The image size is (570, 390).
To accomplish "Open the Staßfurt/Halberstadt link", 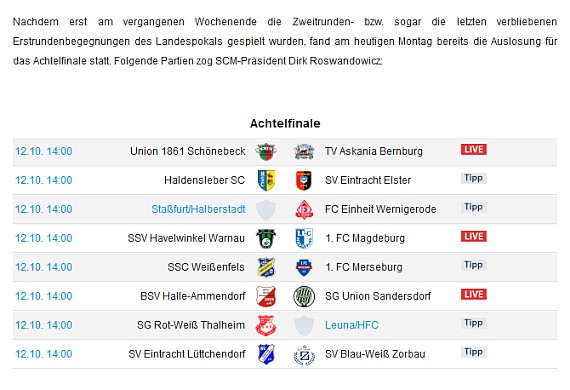I will click(198, 209).
